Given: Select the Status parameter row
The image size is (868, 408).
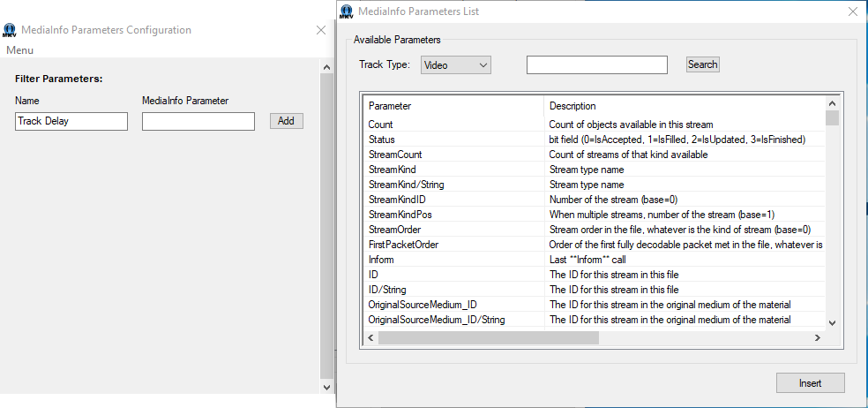Looking at the screenshot, I should 594,140.
